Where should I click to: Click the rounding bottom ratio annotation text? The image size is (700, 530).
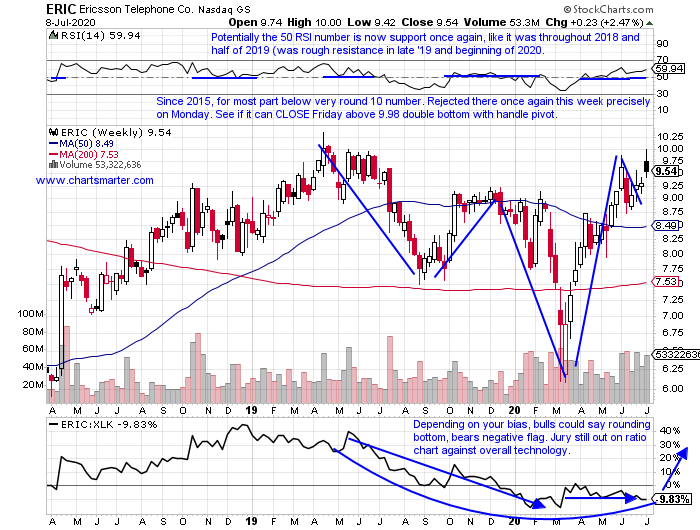coord(532,437)
